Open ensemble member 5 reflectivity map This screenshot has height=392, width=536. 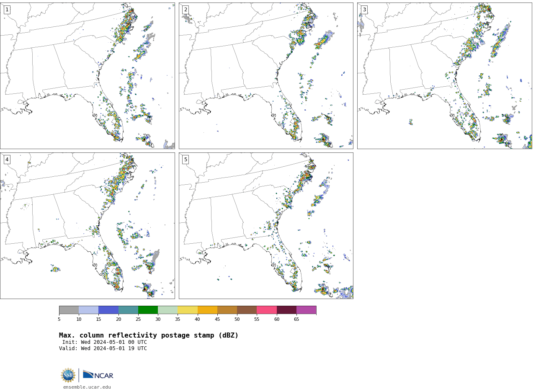(266, 225)
